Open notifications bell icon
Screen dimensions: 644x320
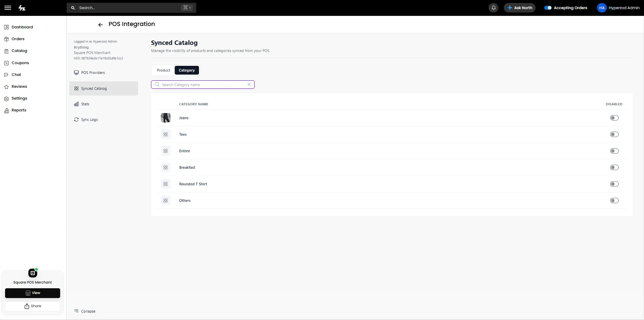click(493, 8)
